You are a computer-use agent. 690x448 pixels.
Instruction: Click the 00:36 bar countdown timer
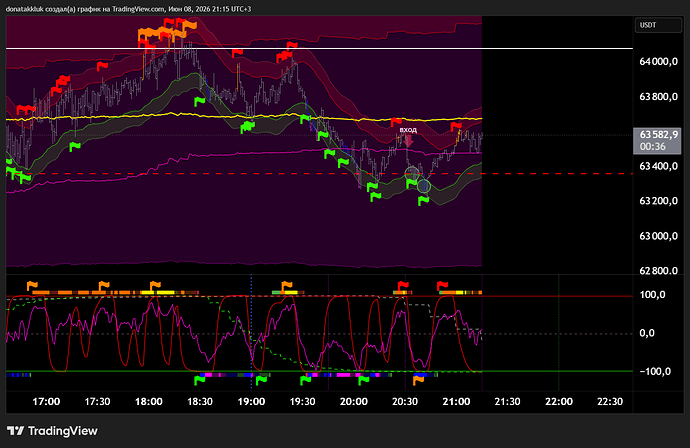point(653,147)
